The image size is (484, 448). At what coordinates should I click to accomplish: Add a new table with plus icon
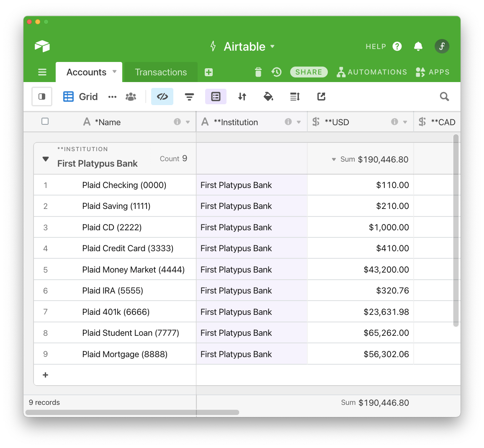point(209,72)
